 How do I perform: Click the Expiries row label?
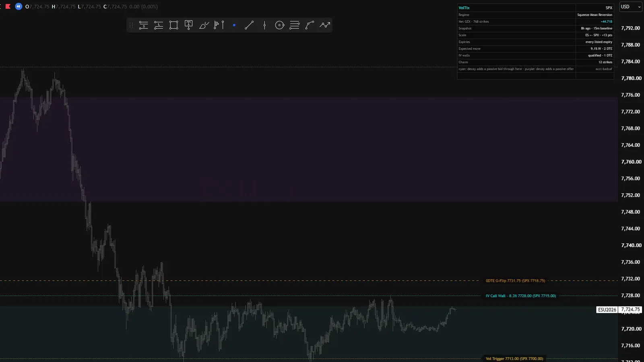(x=464, y=42)
